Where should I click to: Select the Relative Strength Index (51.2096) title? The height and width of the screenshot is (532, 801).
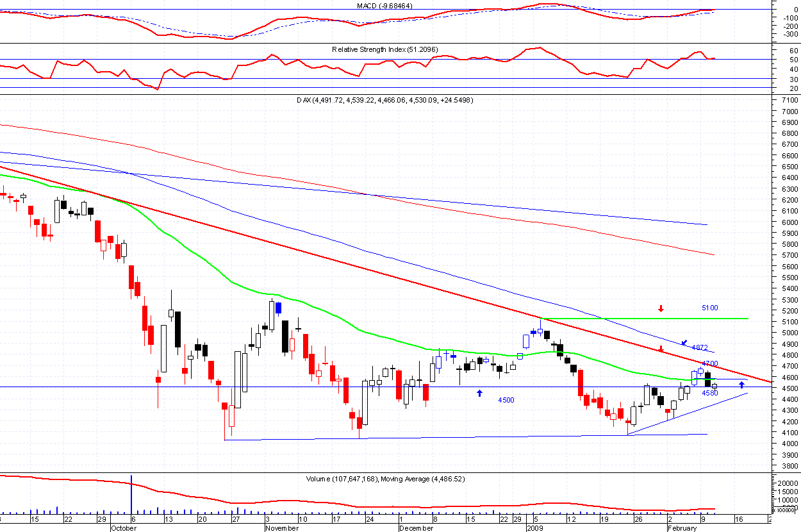coord(384,49)
